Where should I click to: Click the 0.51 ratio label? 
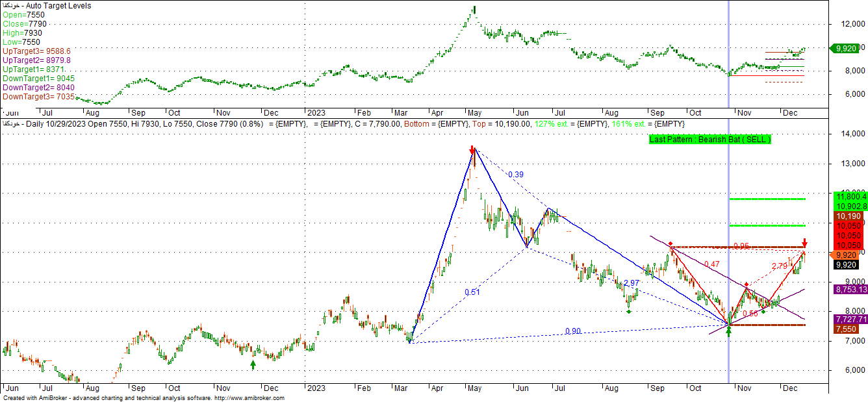click(472, 292)
